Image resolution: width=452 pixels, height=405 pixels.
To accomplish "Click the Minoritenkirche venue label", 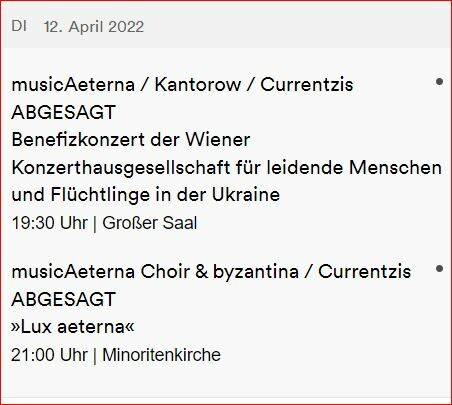I will pyautogui.click(x=161, y=355).
